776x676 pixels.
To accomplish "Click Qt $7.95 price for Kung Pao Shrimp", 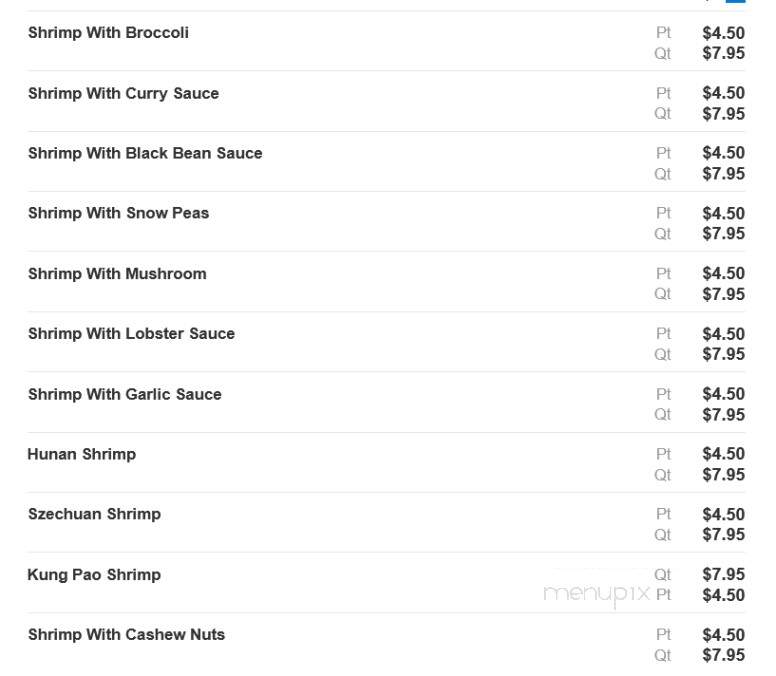I will [724, 575].
